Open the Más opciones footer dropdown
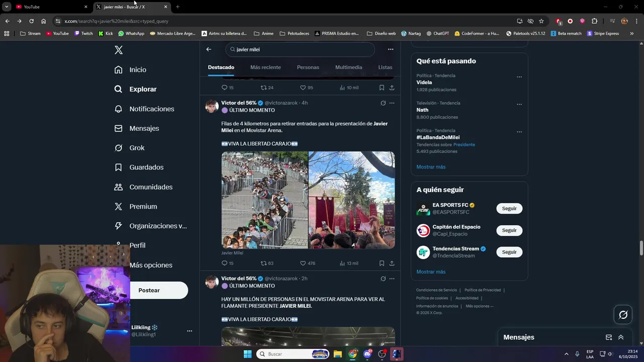 (x=479, y=306)
